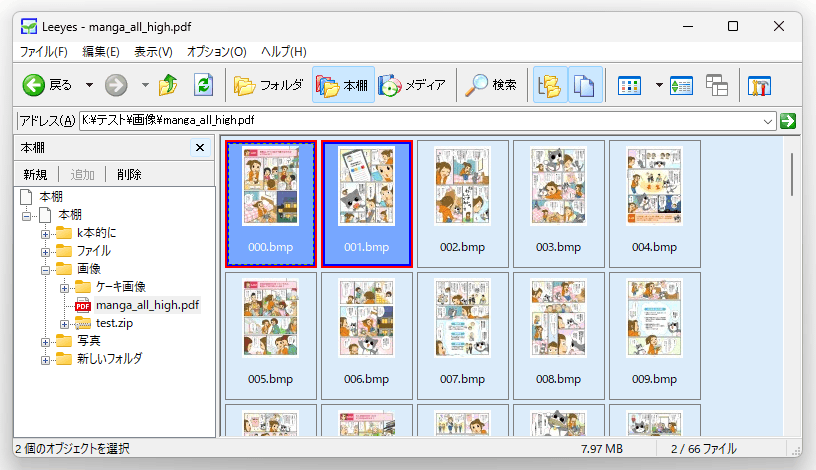Image resolution: width=816 pixels, height=470 pixels.
Task: Expand the ファイル folder node
Action: pos(45,252)
